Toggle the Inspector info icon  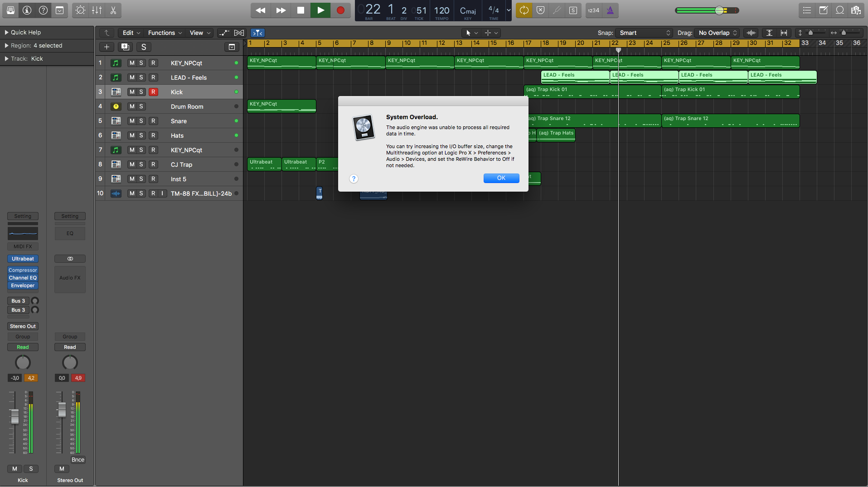[27, 10]
